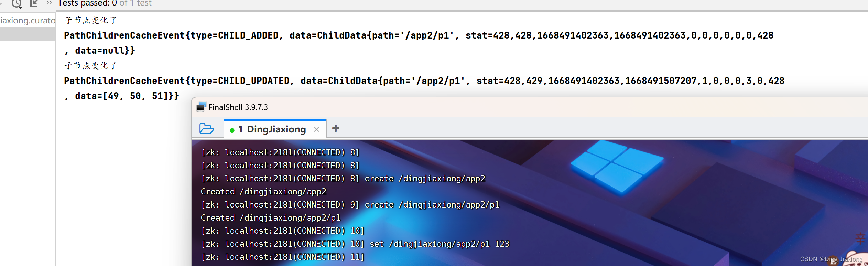Add a new FinalShell tab with plus
The image size is (868, 266).
[336, 128]
